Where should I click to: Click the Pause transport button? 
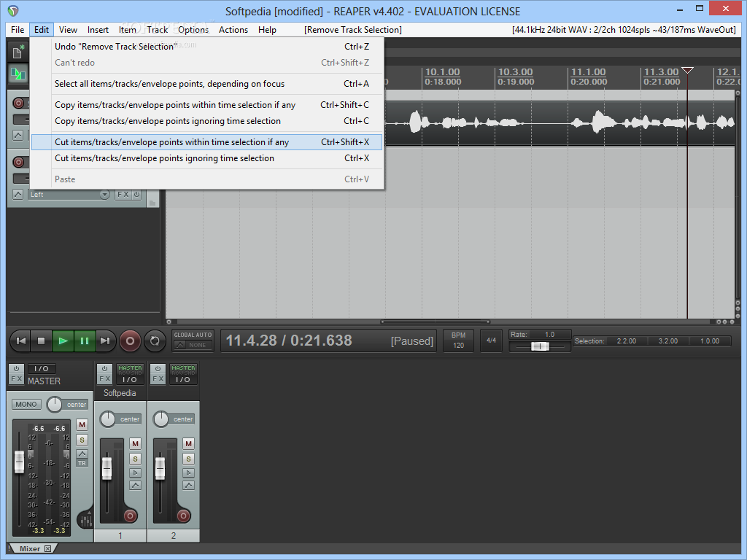coord(85,341)
